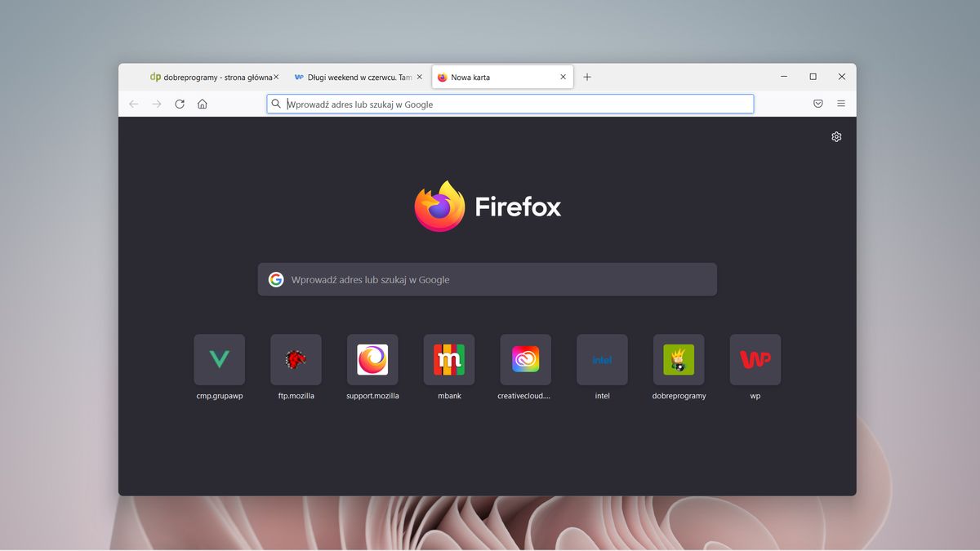Close the Nowa karta tab
Screen dimensions: 980x551
click(563, 77)
